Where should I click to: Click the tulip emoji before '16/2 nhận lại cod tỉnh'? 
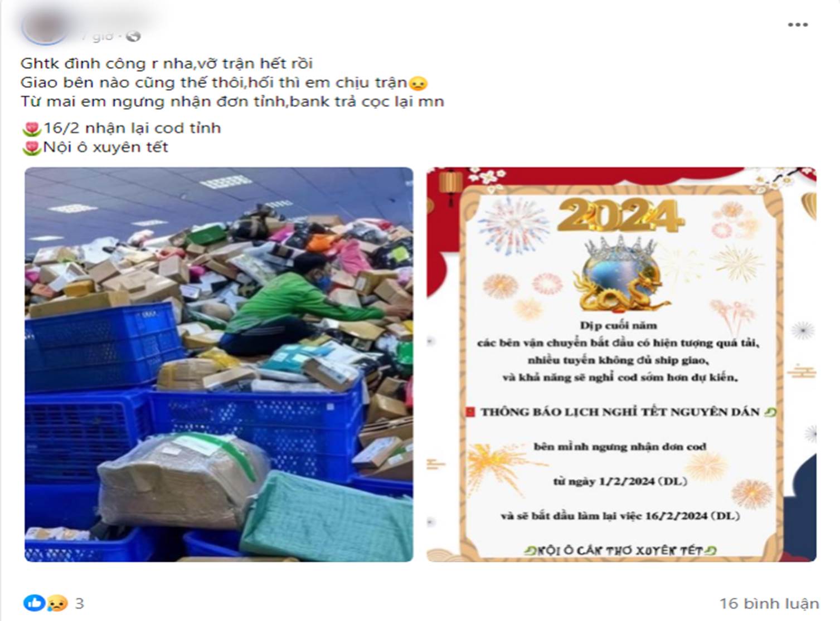click(x=31, y=129)
